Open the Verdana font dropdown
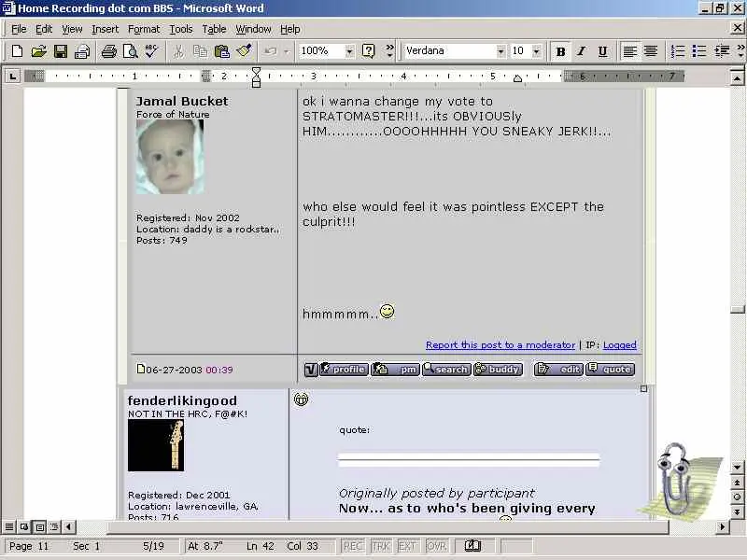 click(500, 51)
